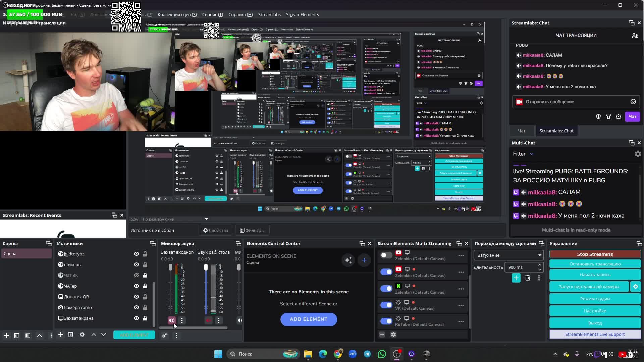Viewport: 644px width, 362px height.
Task: Open Справка menu
Action: 240,14
